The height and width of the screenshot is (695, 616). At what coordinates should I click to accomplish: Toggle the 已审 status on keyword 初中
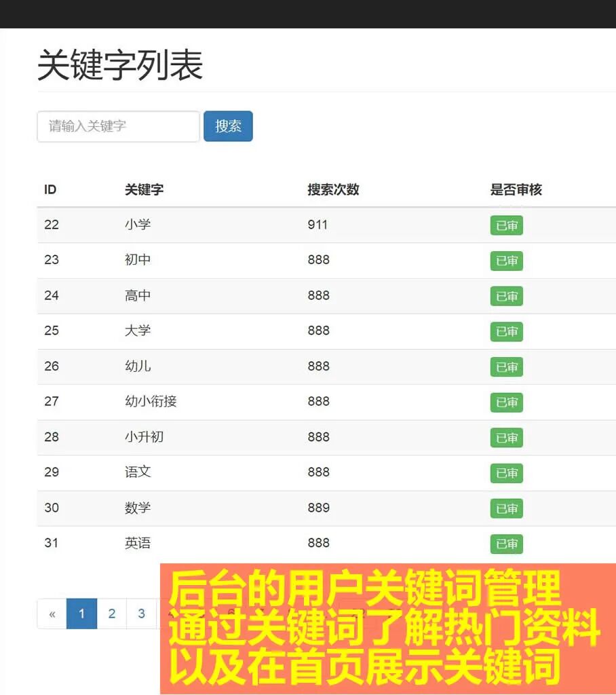point(506,261)
